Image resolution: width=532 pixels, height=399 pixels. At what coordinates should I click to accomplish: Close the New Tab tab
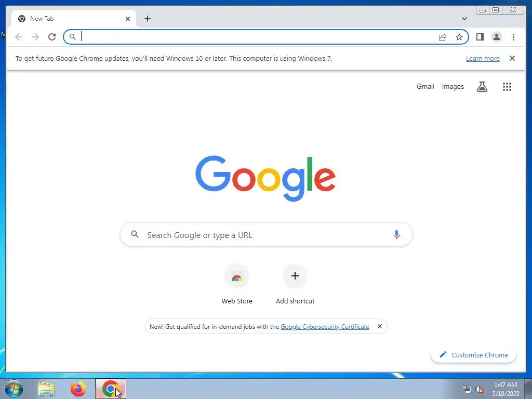tap(128, 19)
